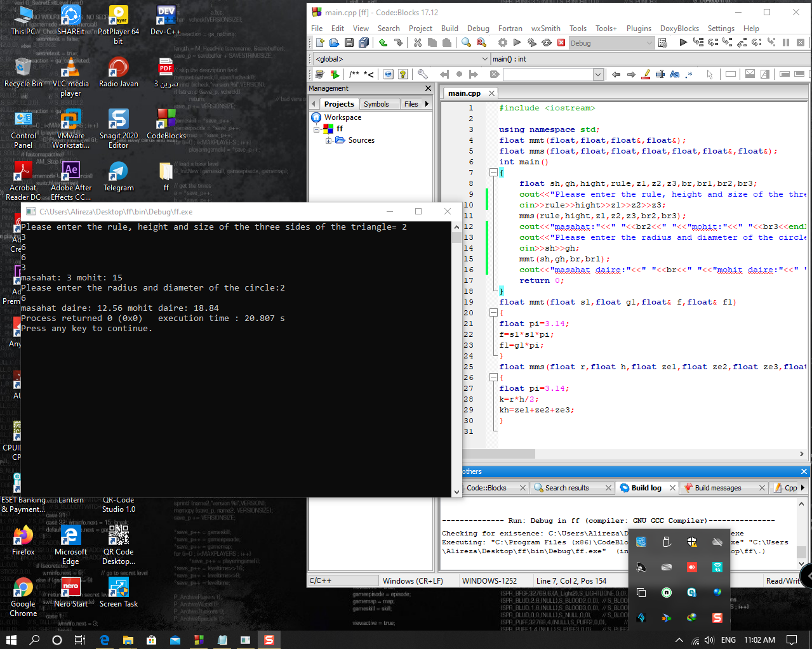This screenshot has width=812, height=649.
Task: Toggle regex search option icon
Action: coord(689,74)
